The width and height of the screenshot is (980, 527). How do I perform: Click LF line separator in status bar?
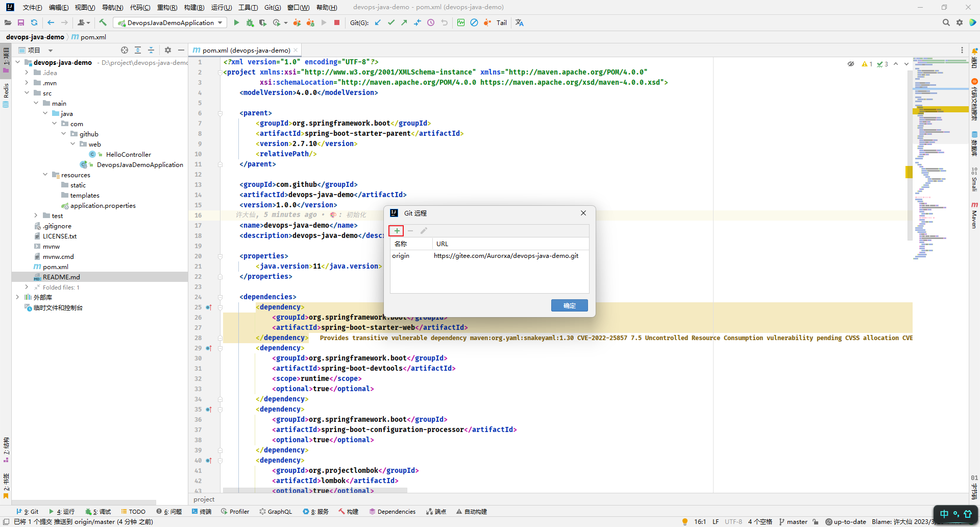716,521
